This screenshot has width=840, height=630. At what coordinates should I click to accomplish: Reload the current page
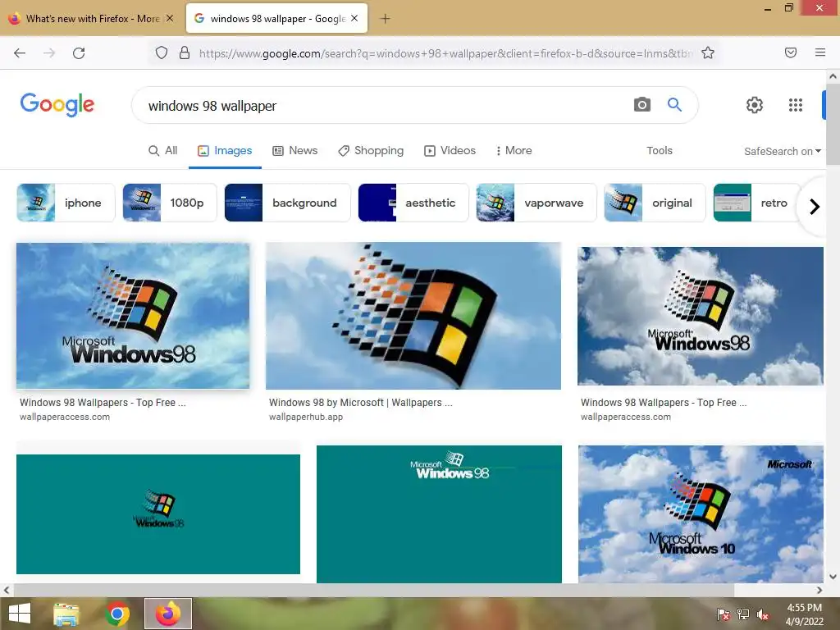point(79,53)
